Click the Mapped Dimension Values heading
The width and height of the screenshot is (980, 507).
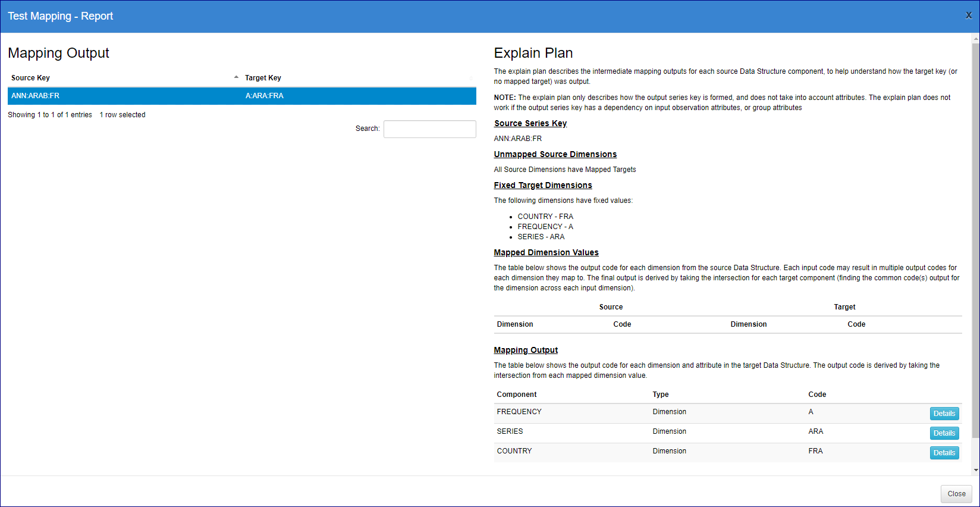click(x=546, y=252)
